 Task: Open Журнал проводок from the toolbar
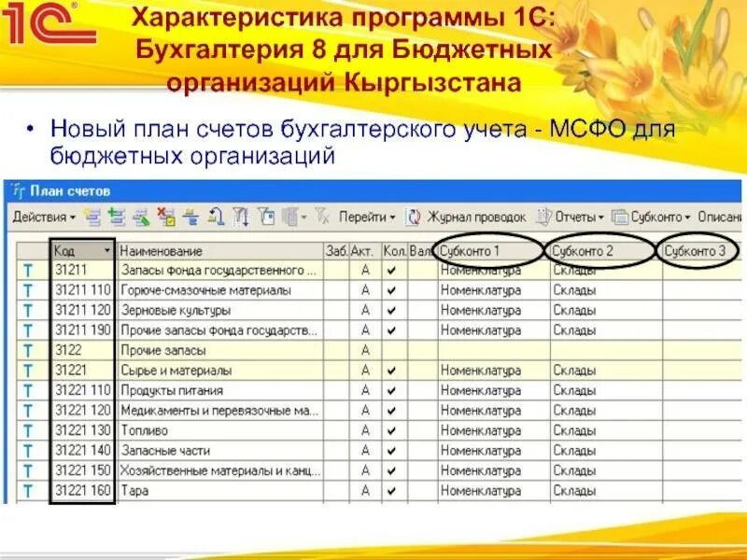(x=476, y=217)
